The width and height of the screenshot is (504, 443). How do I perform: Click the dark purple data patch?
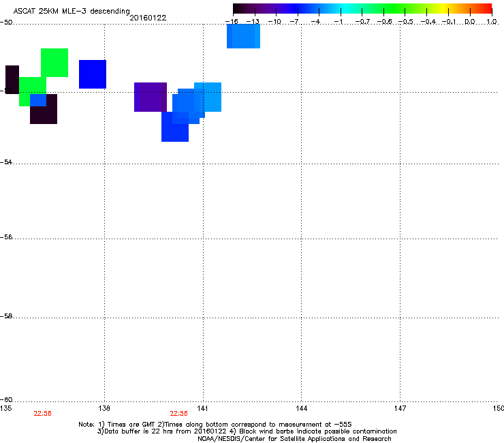[151, 97]
